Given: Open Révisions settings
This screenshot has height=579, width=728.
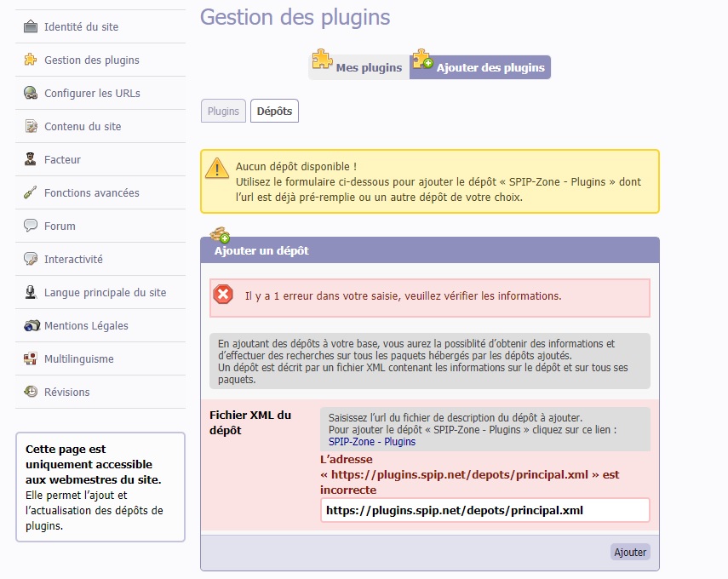Looking at the screenshot, I should pyautogui.click(x=100, y=392).
